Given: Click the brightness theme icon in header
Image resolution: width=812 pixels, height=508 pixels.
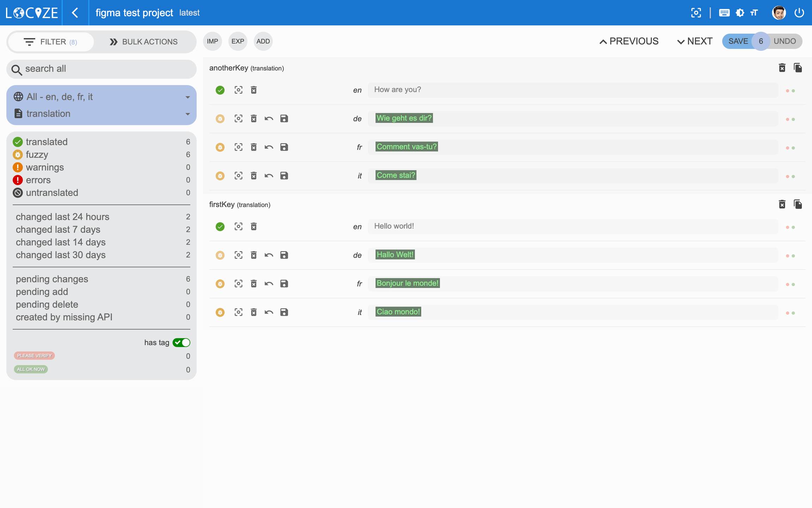Looking at the screenshot, I should point(740,13).
